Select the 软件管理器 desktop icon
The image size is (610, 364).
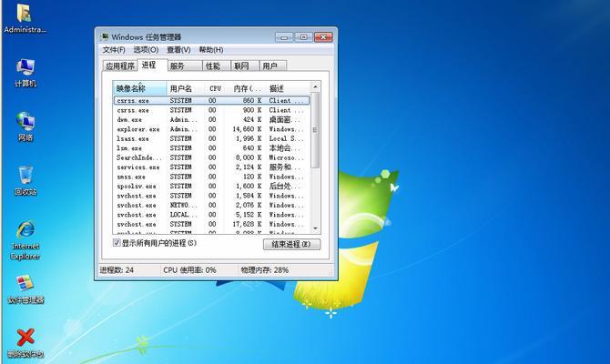tap(25, 289)
